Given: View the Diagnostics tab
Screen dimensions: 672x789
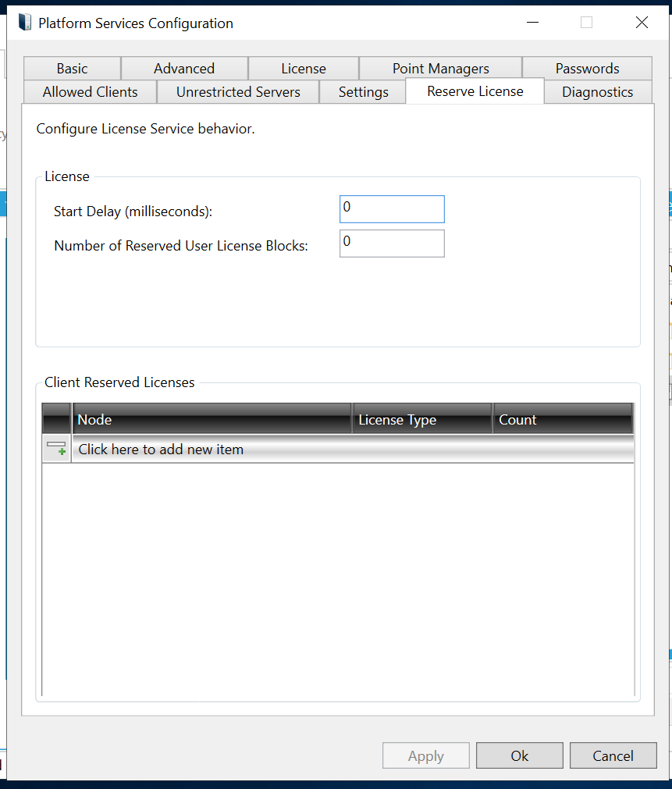Looking at the screenshot, I should (597, 92).
